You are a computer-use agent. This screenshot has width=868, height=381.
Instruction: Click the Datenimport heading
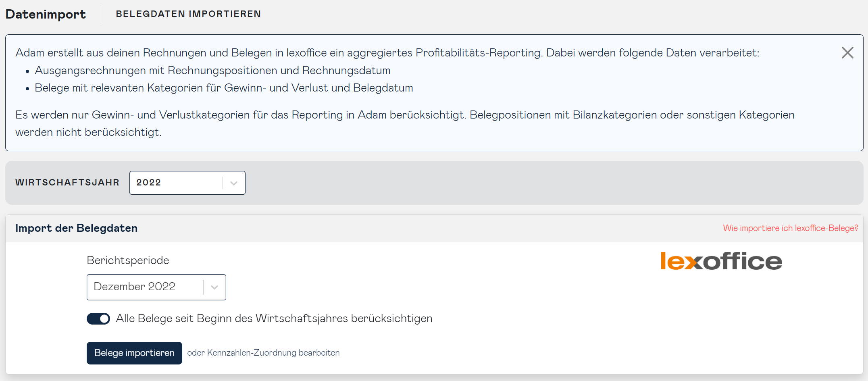click(x=46, y=15)
